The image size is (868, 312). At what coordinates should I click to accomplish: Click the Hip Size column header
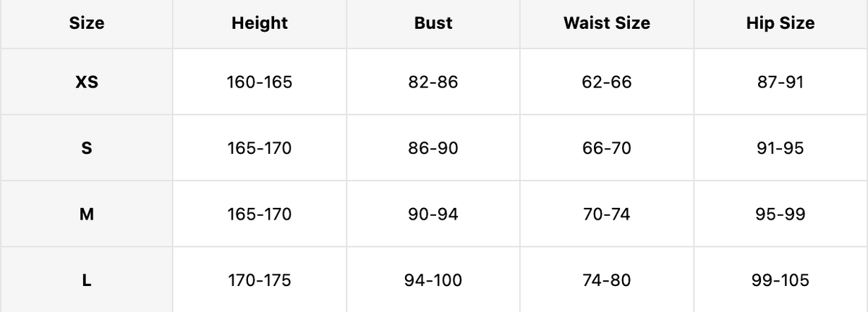pos(780,23)
